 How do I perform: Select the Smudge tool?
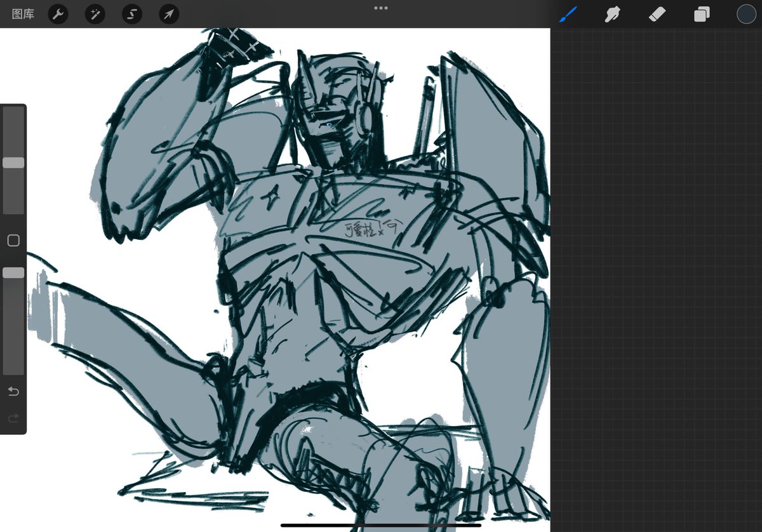click(x=612, y=14)
